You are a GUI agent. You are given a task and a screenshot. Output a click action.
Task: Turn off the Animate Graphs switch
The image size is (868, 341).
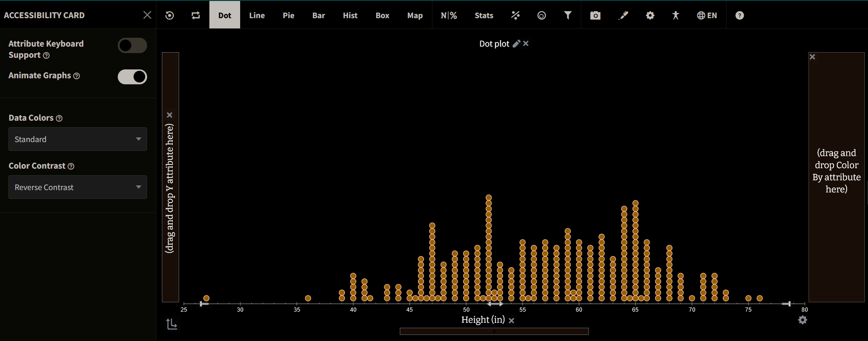132,77
